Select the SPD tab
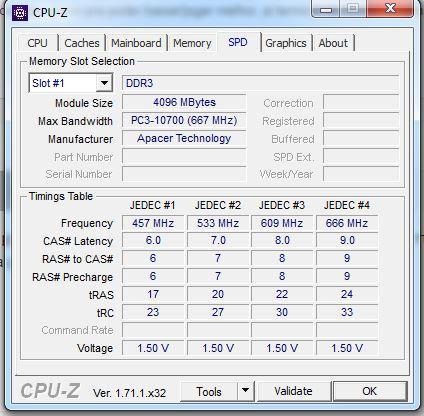The image size is (424, 416). (238, 42)
